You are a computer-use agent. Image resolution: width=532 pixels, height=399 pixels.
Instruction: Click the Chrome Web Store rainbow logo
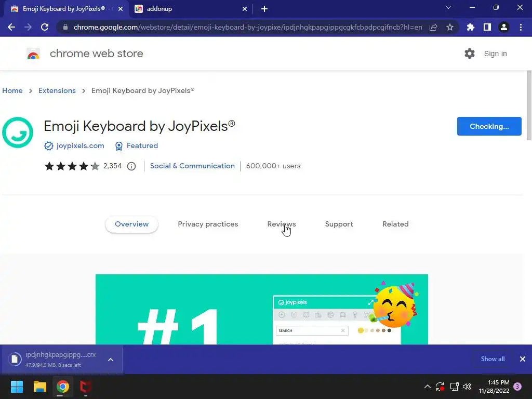tap(33, 54)
